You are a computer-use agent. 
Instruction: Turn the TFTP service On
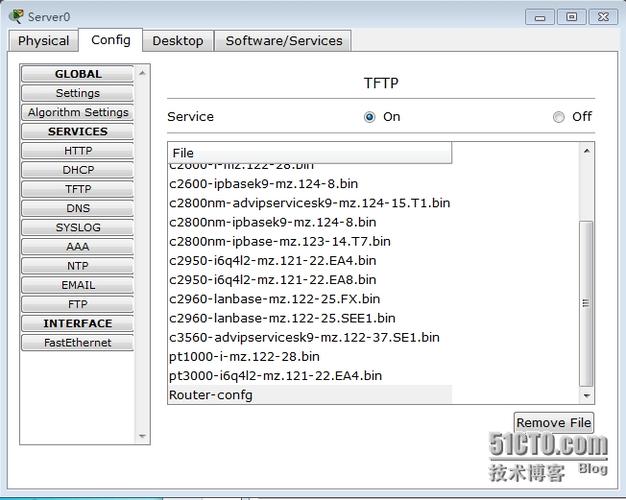[369, 117]
